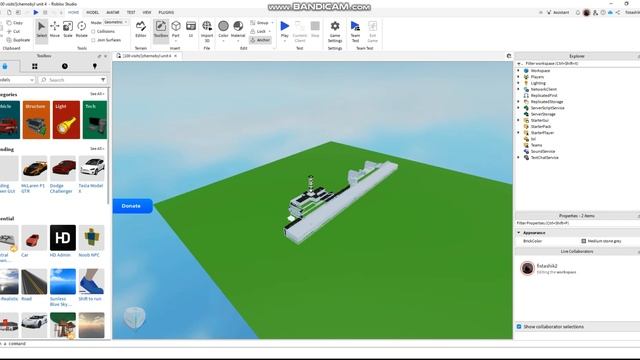Image resolution: width=640 pixels, height=360 pixels.
Task: Open the Assistant panel
Action: pos(558,13)
